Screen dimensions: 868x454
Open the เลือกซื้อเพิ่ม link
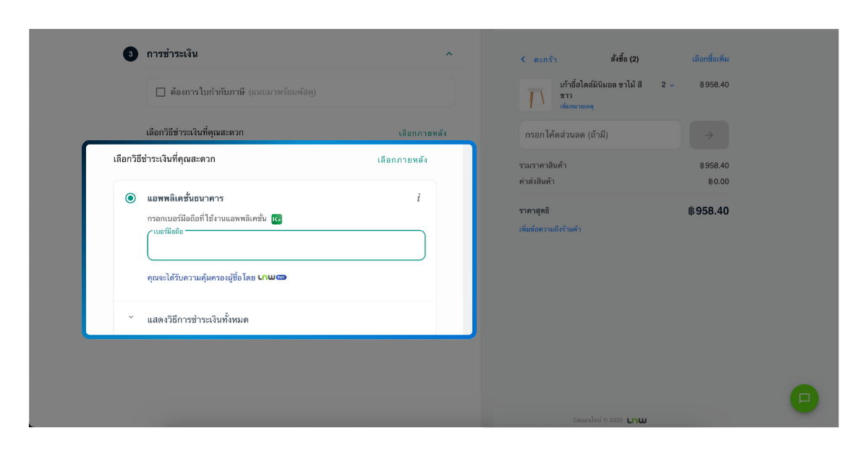[710, 59]
